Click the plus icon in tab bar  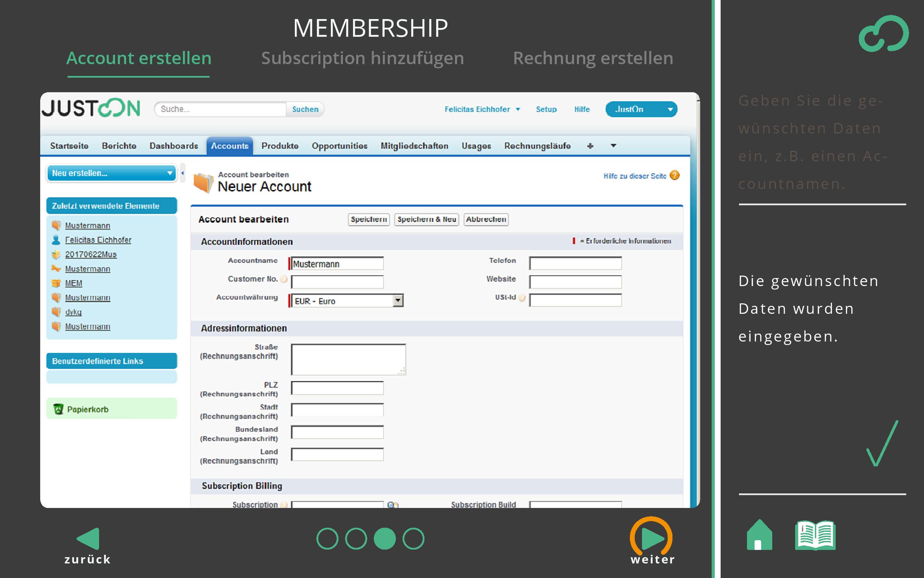[x=590, y=146]
